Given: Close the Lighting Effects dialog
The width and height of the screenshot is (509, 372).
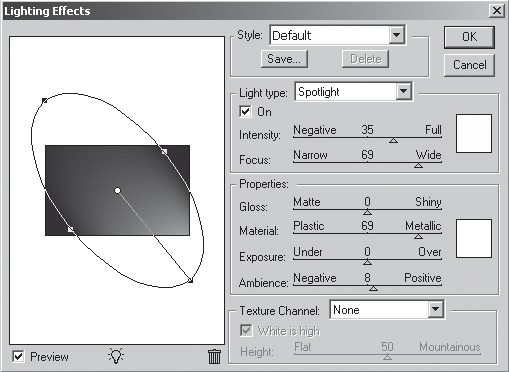Looking at the screenshot, I should [497, 11].
